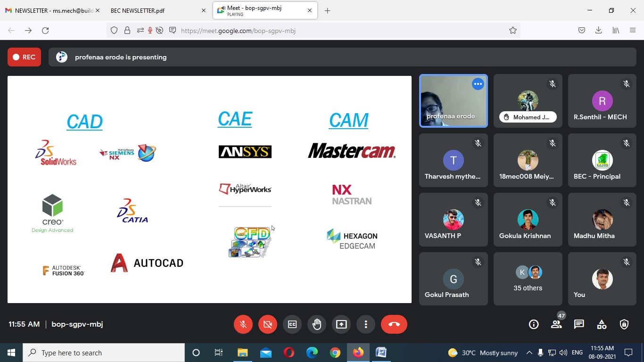Open the 35 others tile
The height and width of the screenshot is (362, 644).
pyautogui.click(x=528, y=279)
